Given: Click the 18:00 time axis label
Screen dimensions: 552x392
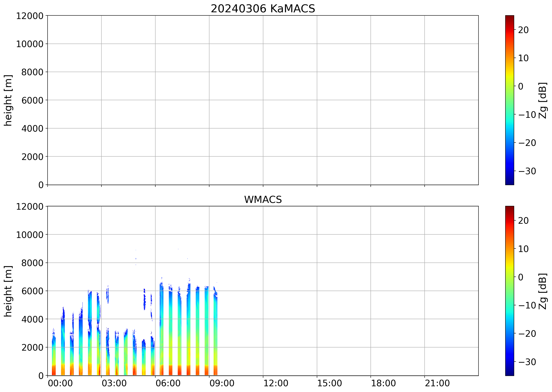Looking at the screenshot, I should point(383,383).
